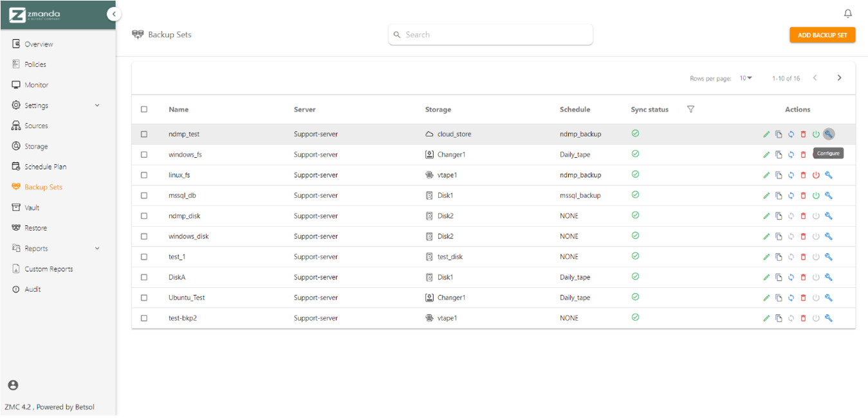This screenshot has width=868, height=418.
Task: Delete the mssql_db backup set
Action: 803,196
